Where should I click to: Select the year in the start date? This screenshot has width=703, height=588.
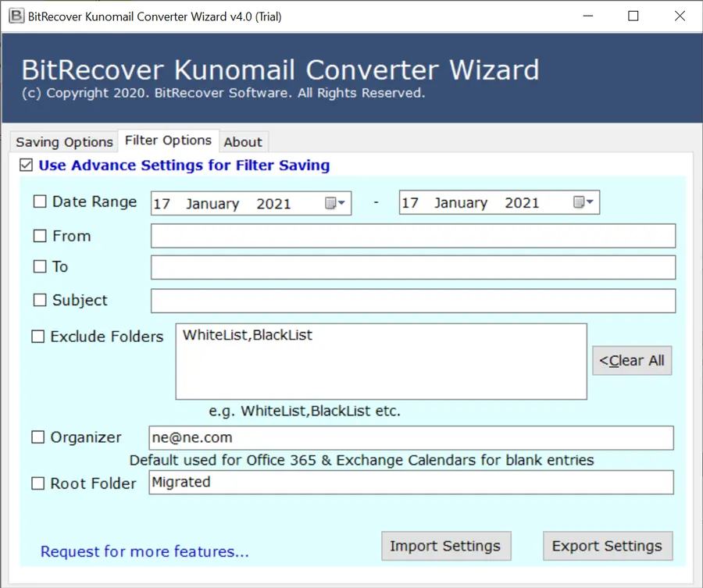click(273, 204)
